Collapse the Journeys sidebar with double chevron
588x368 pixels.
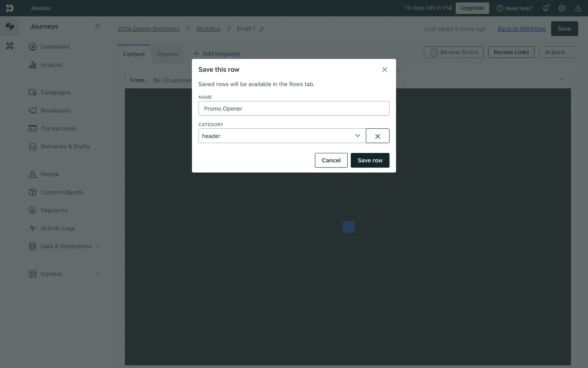(x=97, y=26)
